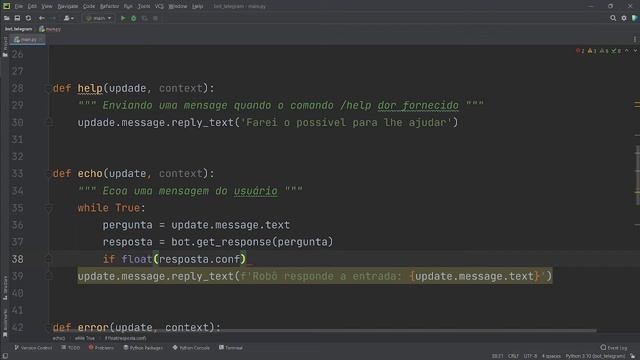Open the 'main' run configuration dropdown
640x360 pixels.
[98, 18]
